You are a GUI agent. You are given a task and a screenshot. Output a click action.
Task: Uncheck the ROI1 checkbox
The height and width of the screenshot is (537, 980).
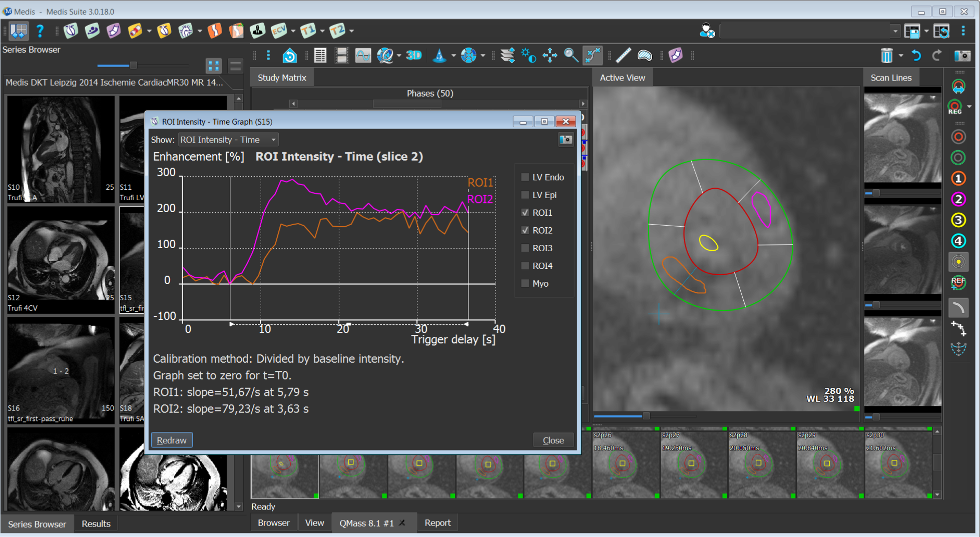click(x=525, y=213)
